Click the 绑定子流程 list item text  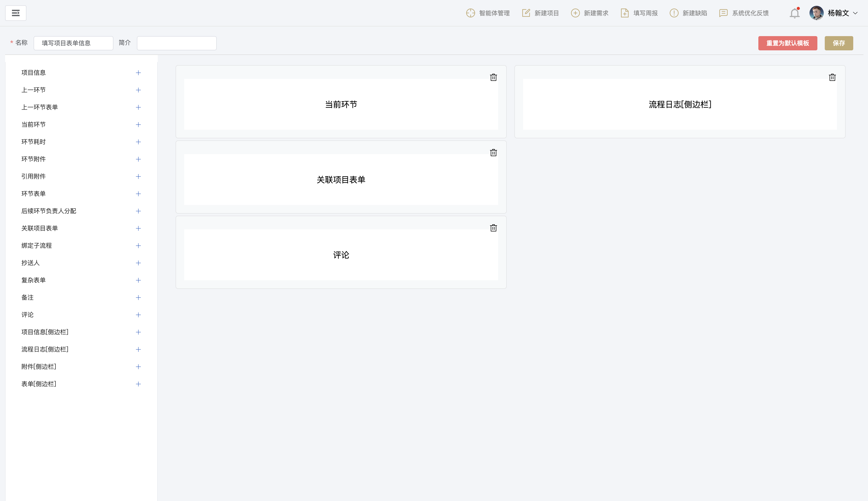(x=36, y=246)
